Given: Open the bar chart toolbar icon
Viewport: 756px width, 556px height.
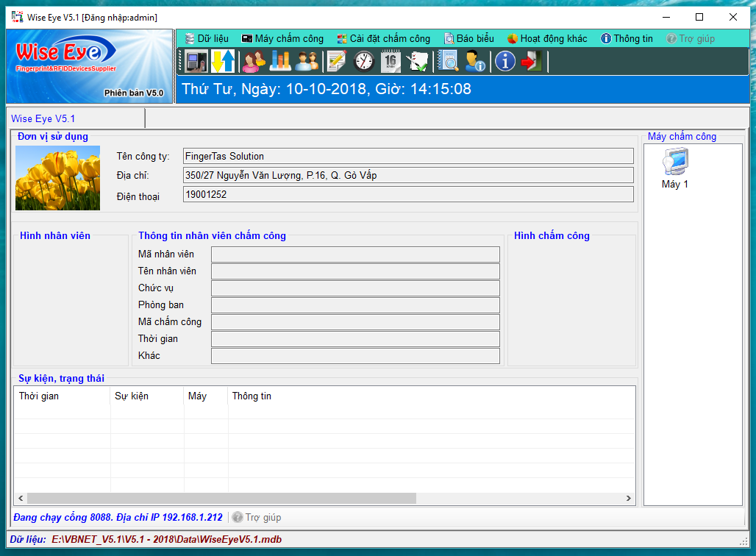Looking at the screenshot, I should click(x=280, y=61).
